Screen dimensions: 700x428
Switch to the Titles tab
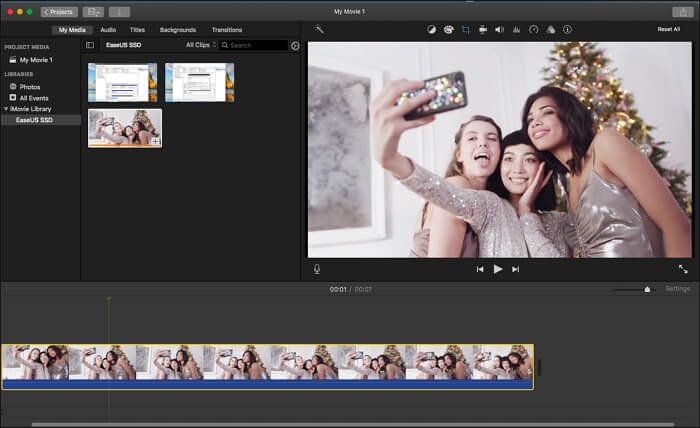pyautogui.click(x=137, y=30)
